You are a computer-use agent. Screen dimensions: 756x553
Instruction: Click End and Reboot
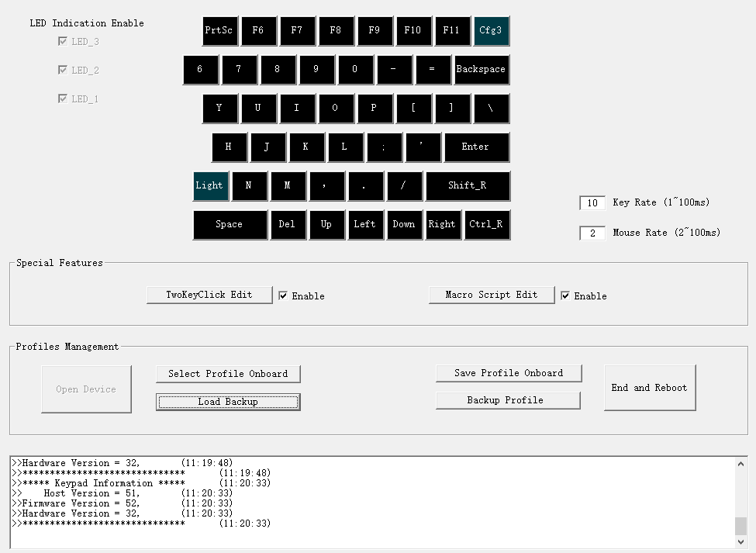coord(650,388)
